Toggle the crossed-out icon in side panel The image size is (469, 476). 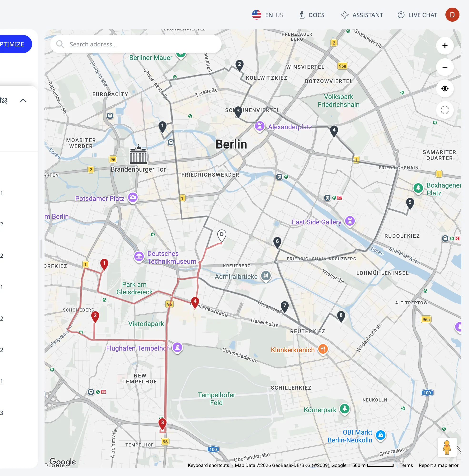[x=4, y=100]
